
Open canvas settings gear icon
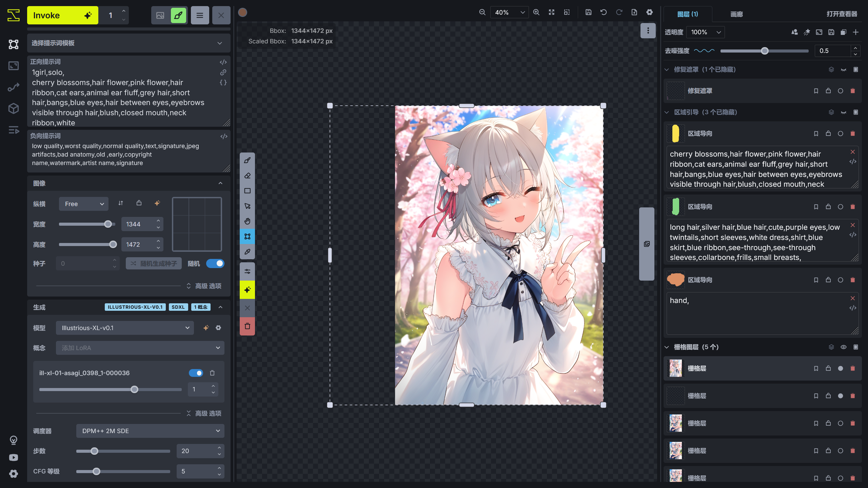click(x=649, y=12)
